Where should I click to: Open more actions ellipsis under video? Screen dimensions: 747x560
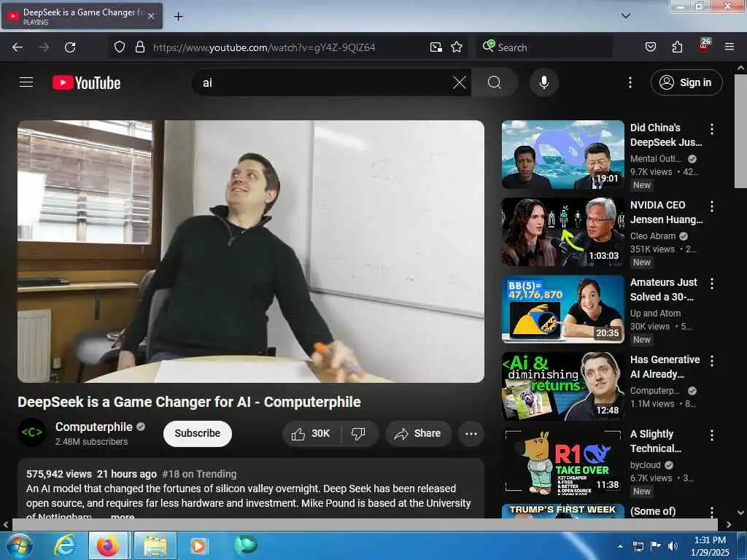click(x=471, y=433)
